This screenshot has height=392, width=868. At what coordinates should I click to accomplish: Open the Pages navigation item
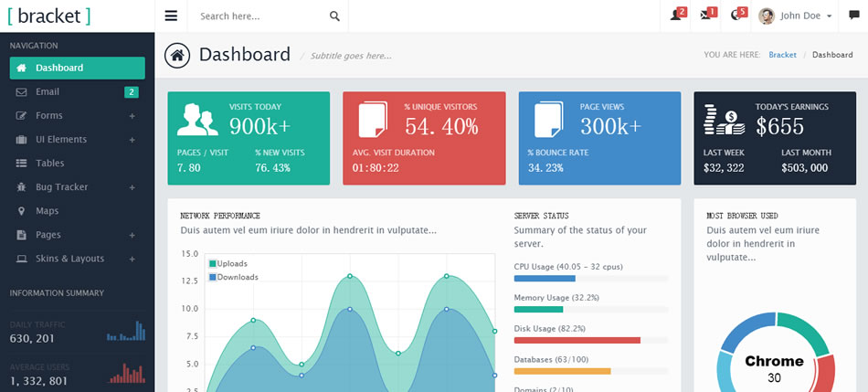(78, 235)
